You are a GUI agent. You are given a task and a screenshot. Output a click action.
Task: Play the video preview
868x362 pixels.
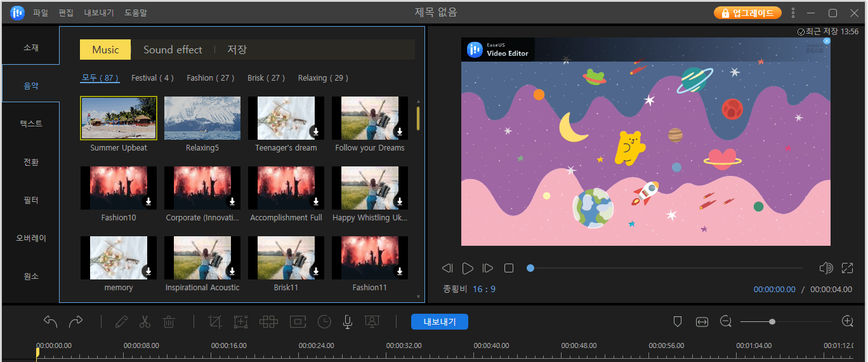click(468, 268)
